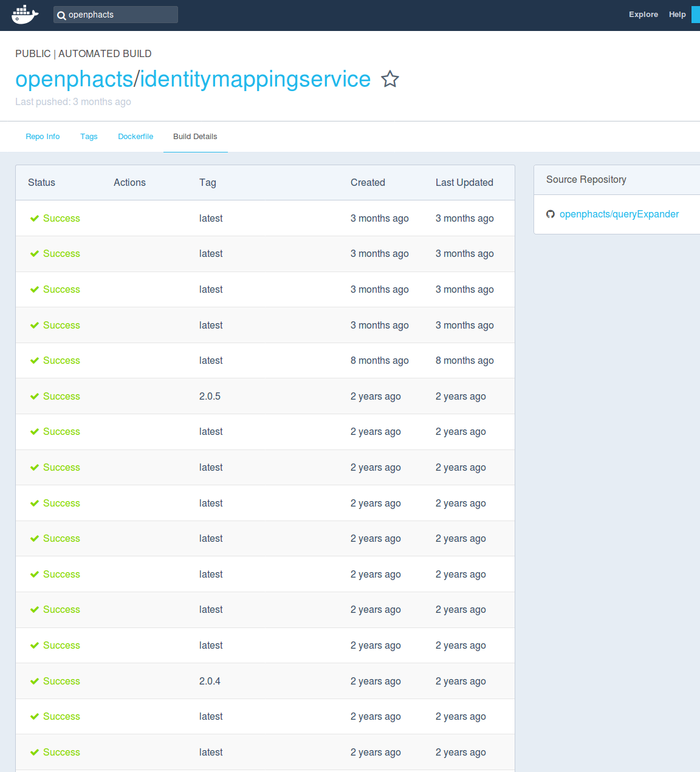Click the Tag column header

[208, 182]
